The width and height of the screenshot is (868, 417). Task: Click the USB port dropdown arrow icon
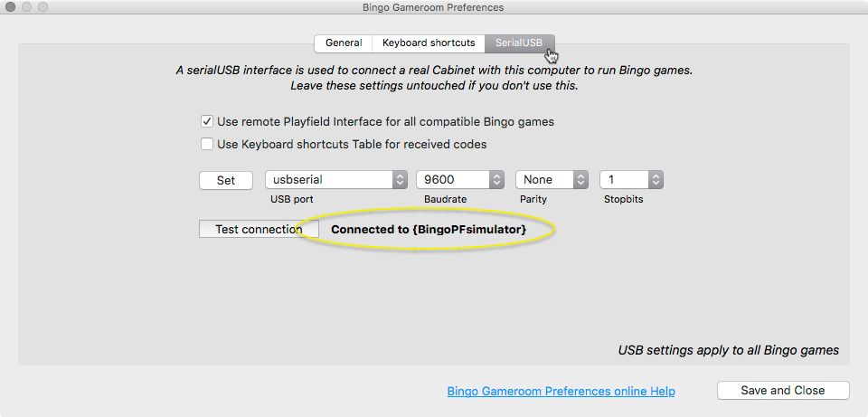(401, 179)
